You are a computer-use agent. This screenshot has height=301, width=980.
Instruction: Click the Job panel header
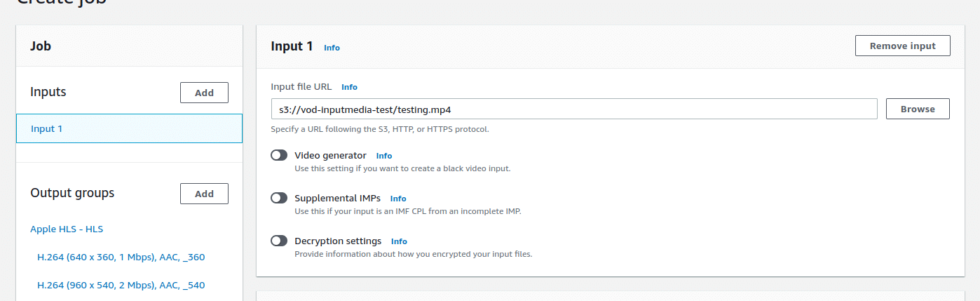(x=41, y=46)
